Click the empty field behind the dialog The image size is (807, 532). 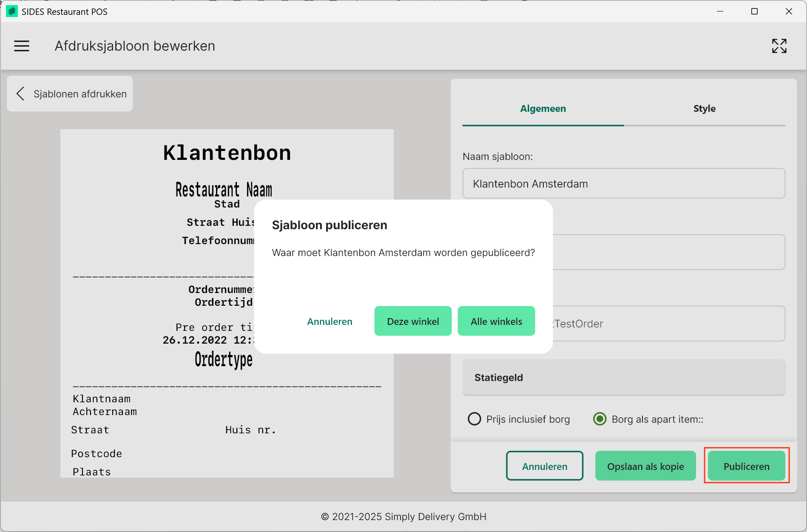click(668, 252)
